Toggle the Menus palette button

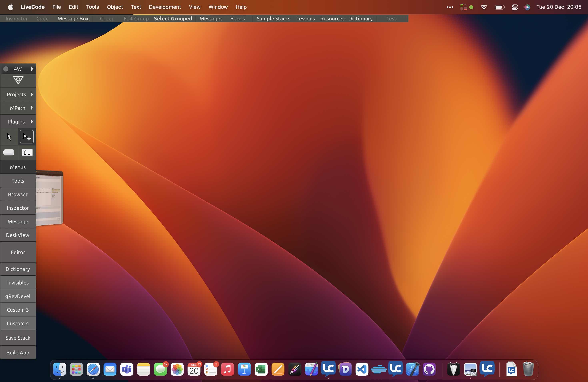tap(18, 167)
